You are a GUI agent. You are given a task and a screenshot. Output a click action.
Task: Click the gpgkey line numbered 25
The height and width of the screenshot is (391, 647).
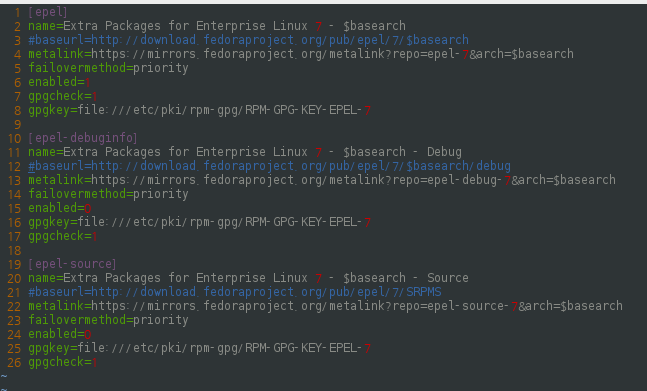pyautogui.click(x=199, y=348)
